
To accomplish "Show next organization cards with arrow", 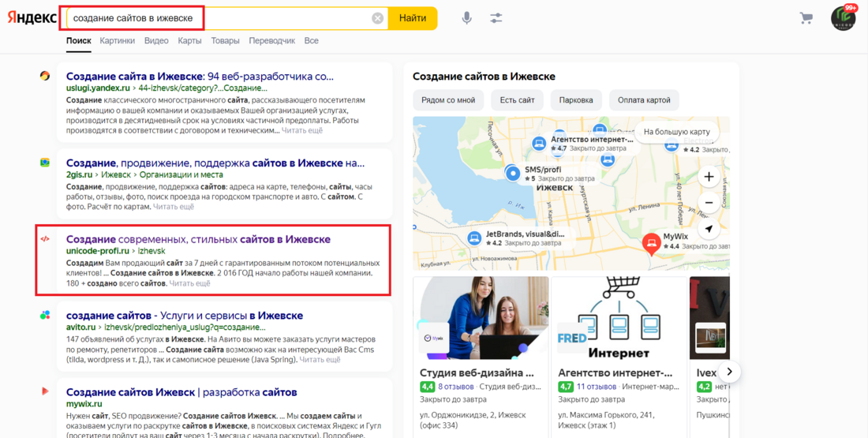I will click(x=730, y=372).
